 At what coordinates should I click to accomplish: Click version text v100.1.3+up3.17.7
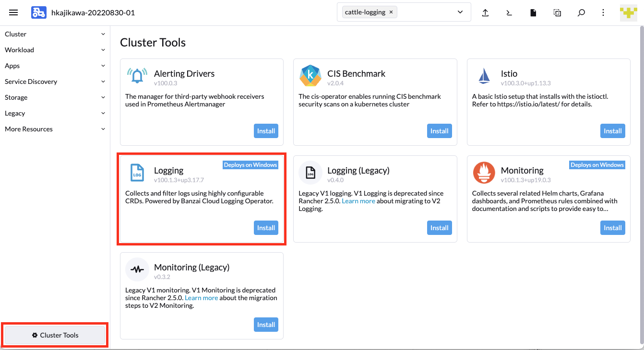179,180
